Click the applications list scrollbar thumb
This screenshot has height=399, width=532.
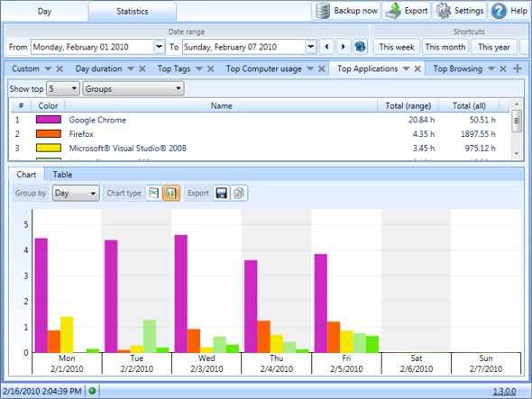[x=517, y=121]
